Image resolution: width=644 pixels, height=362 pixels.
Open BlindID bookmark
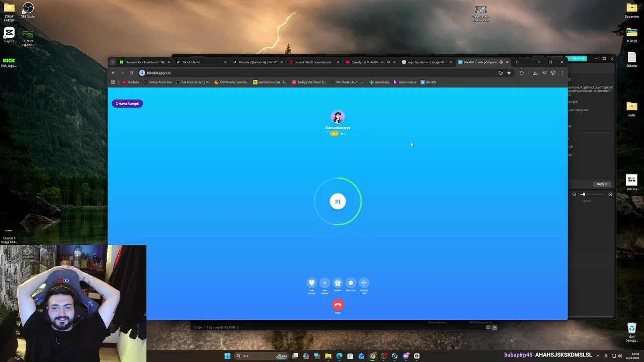(428, 82)
